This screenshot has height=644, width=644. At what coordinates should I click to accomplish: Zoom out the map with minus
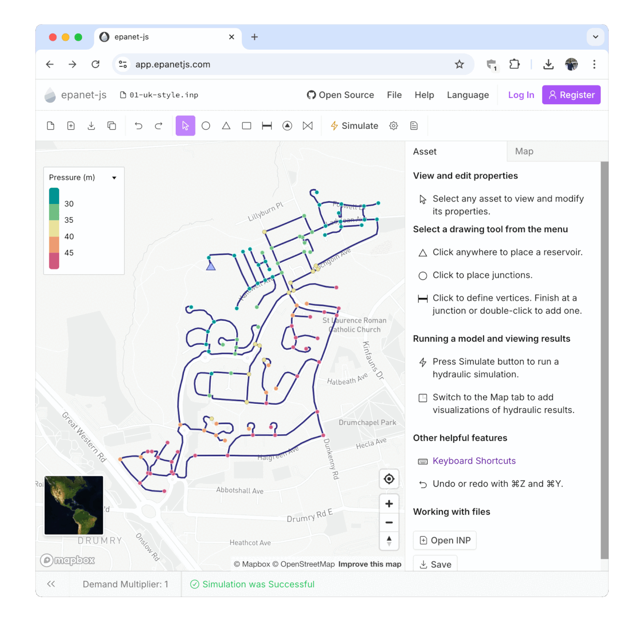click(x=389, y=522)
